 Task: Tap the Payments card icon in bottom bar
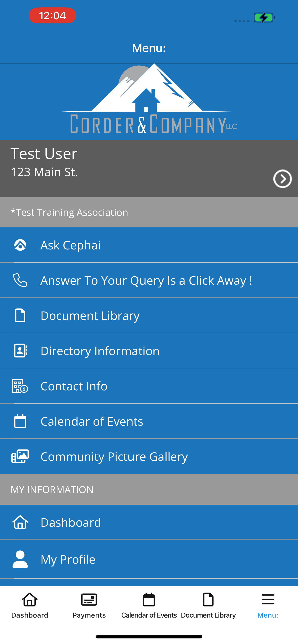pos(89,599)
